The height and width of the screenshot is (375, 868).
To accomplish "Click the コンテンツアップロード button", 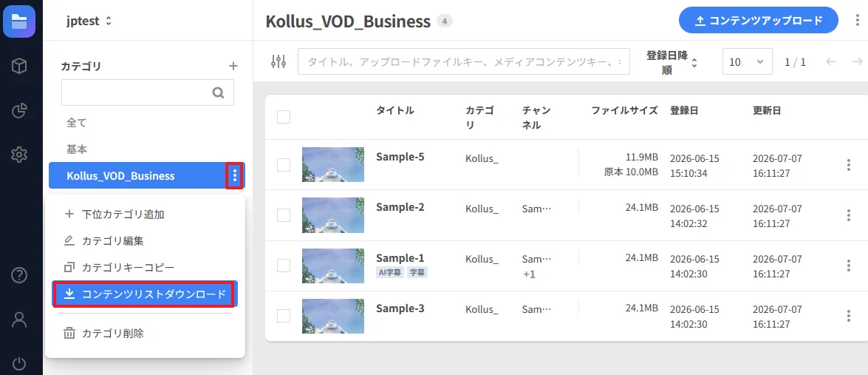I will coord(759,21).
